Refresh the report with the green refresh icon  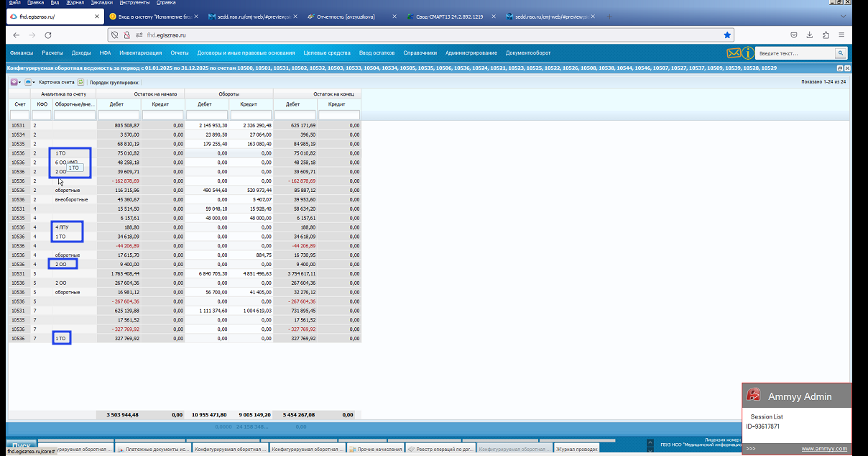pos(80,82)
